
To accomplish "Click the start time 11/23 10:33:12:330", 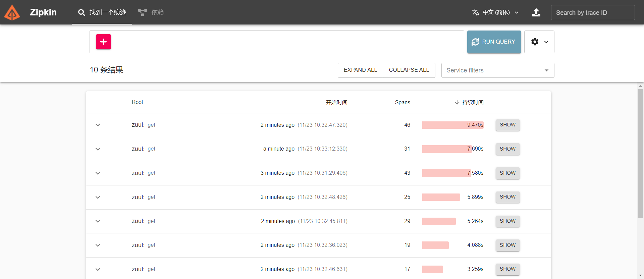I will pos(322,149).
